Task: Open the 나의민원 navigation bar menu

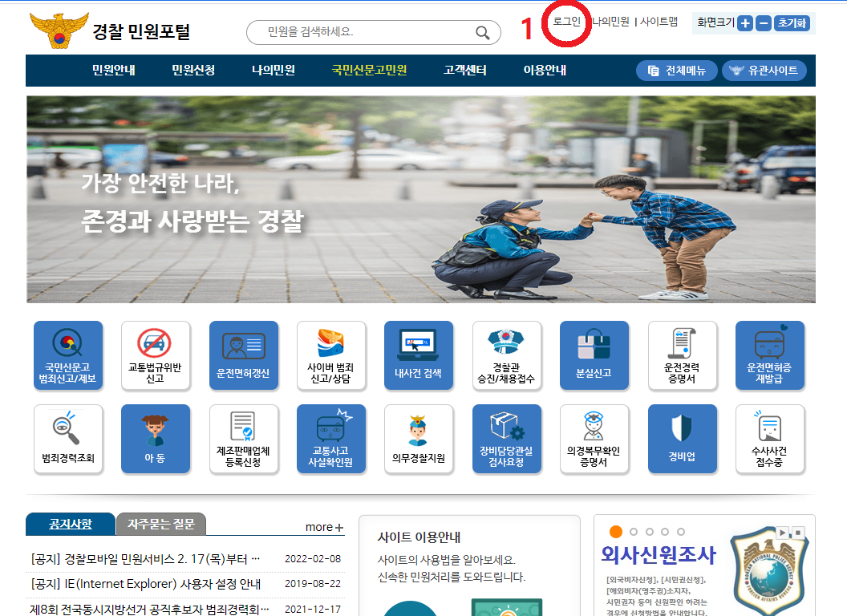Action: (274, 71)
